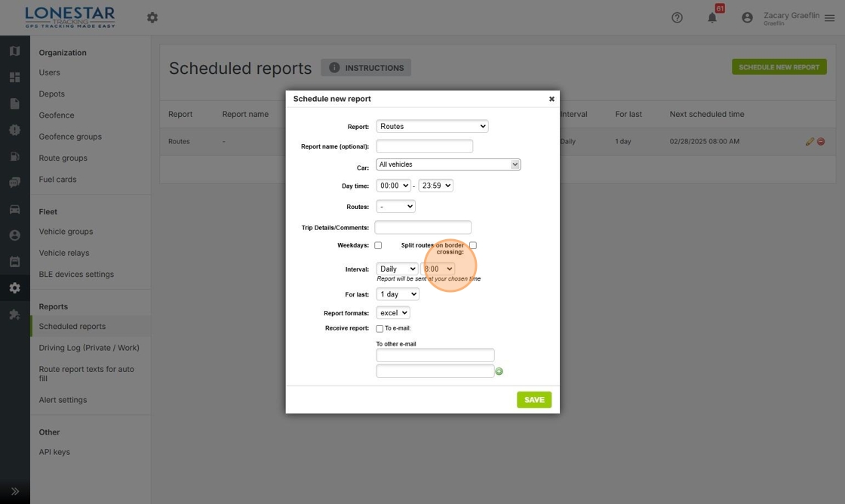This screenshot has height=504, width=845.
Task: Select the settings gear in the left sidebar
Action: [x=14, y=288]
